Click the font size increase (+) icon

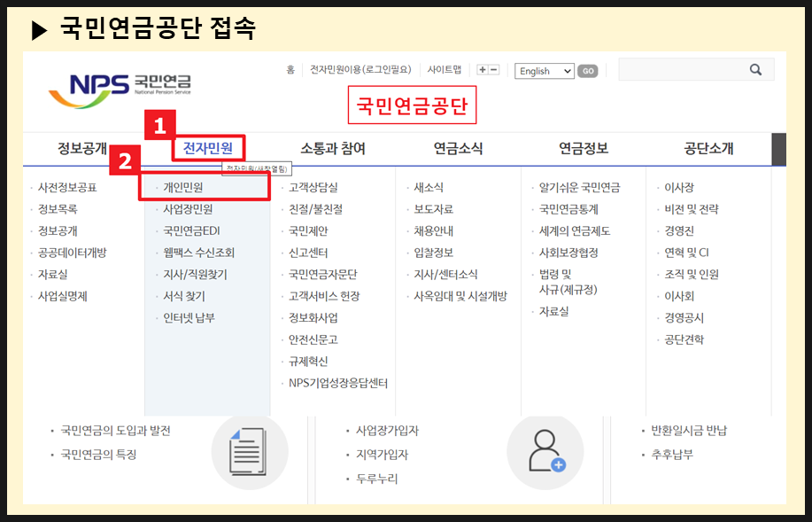pyautogui.click(x=483, y=69)
